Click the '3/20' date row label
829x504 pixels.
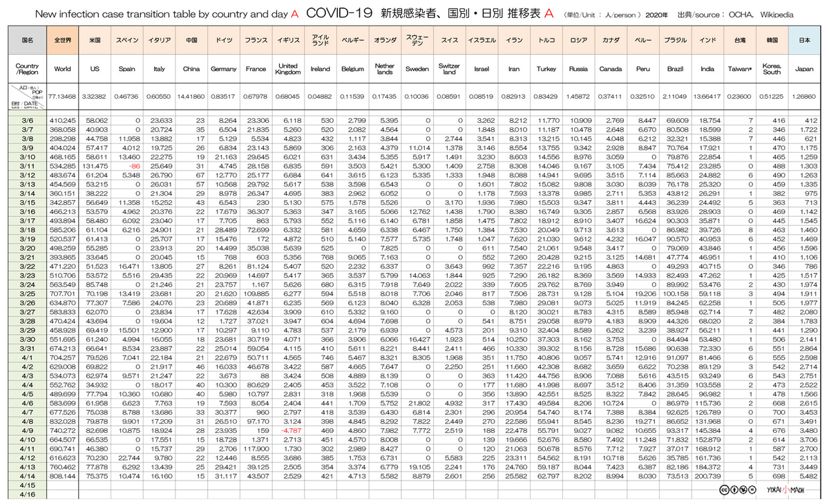click(x=27, y=247)
